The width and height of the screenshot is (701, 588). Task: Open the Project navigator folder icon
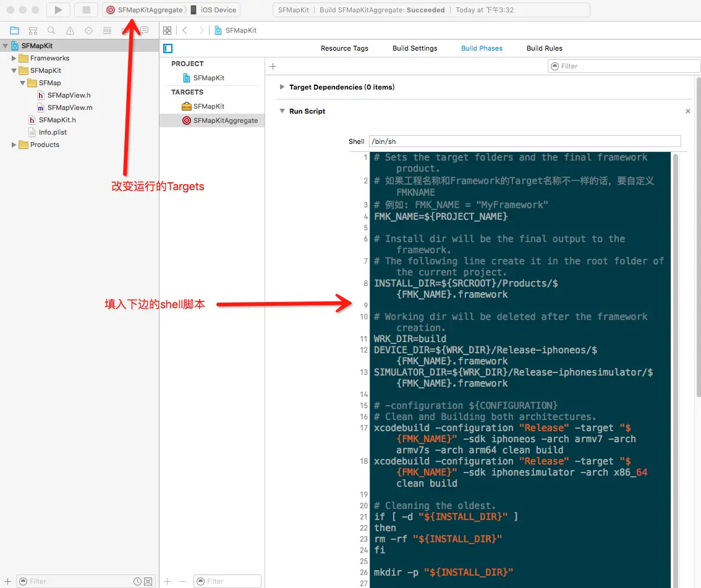pyautogui.click(x=15, y=30)
